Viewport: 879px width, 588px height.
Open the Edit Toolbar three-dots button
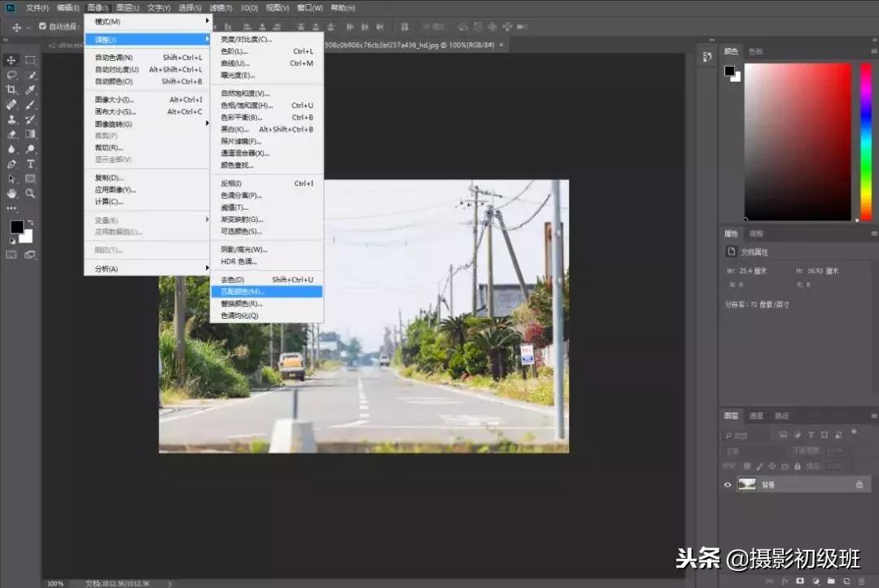11,208
